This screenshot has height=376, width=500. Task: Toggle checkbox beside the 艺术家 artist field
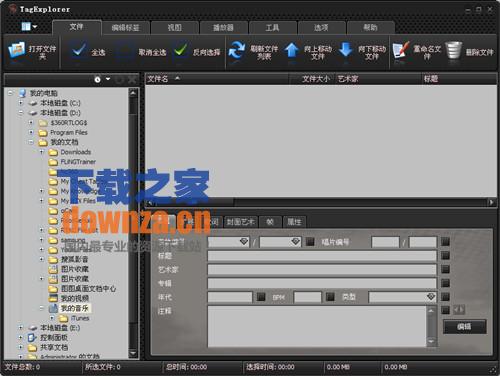pyautogui.click(x=445, y=269)
